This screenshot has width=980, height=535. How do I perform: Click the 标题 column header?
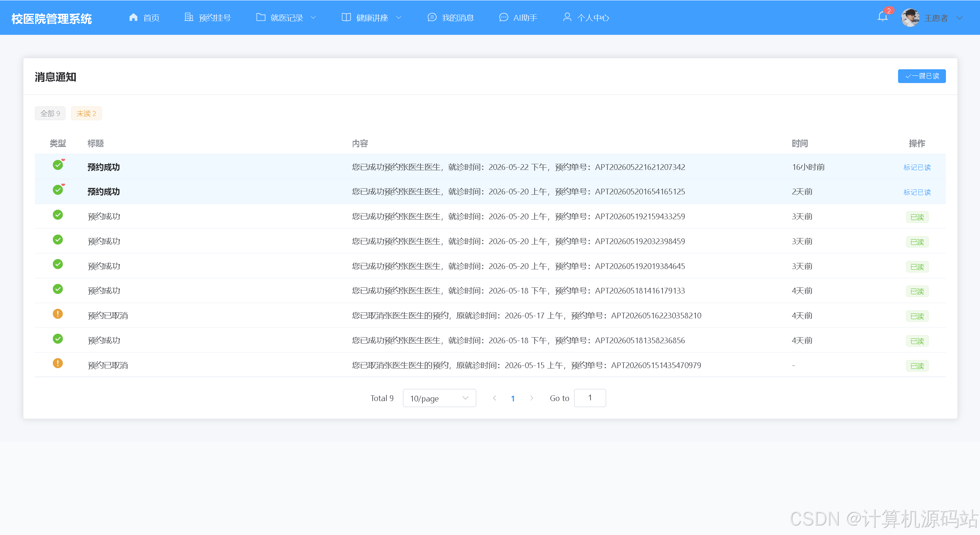click(x=95, y=144)
